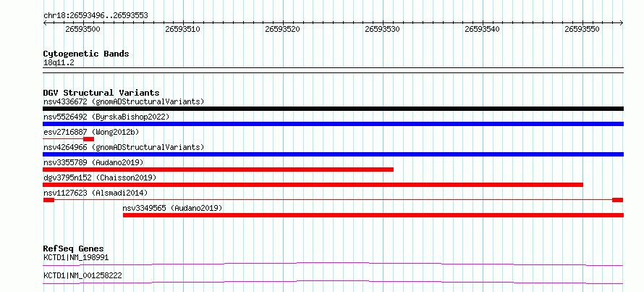Image resolution: width=644 pixels, height=292 pixels.
Task: Click the black bar for nsv4336672
Action: click(x=333, y=109)
